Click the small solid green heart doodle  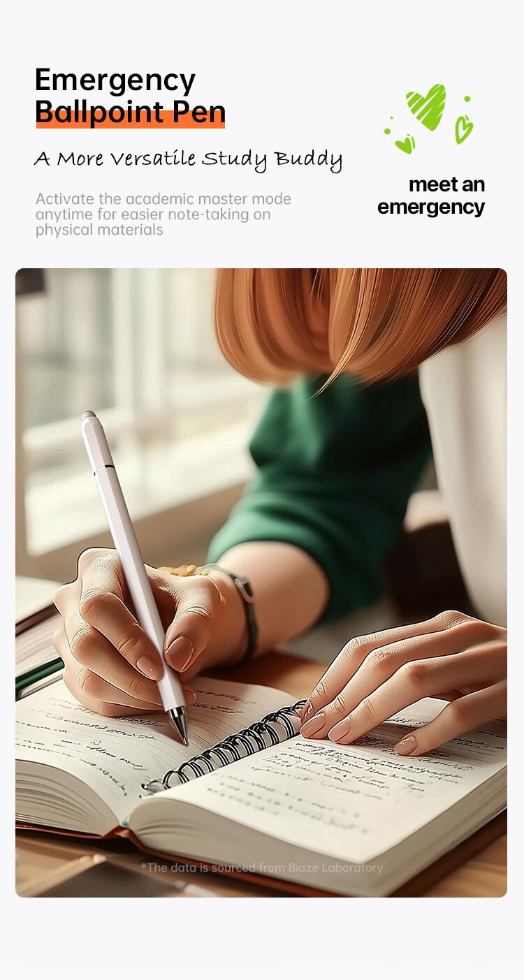pyautogui.click(x=405, y=145)
